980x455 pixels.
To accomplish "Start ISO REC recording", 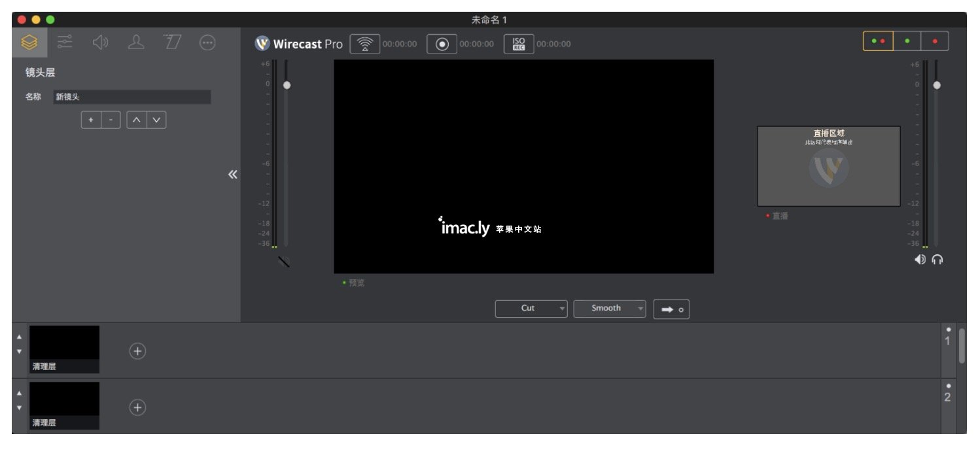I will tap(518, 44).
